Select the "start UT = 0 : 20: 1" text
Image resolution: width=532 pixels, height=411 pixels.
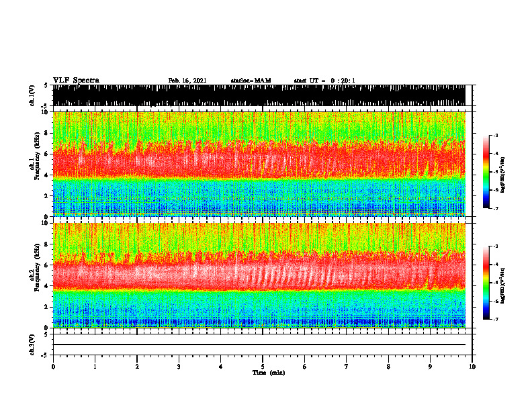(324, 81)
